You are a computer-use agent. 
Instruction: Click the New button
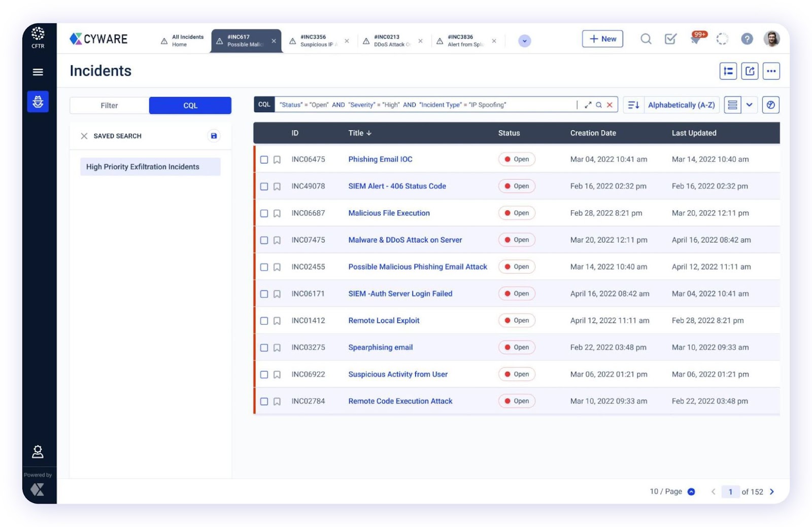(602, 39)
